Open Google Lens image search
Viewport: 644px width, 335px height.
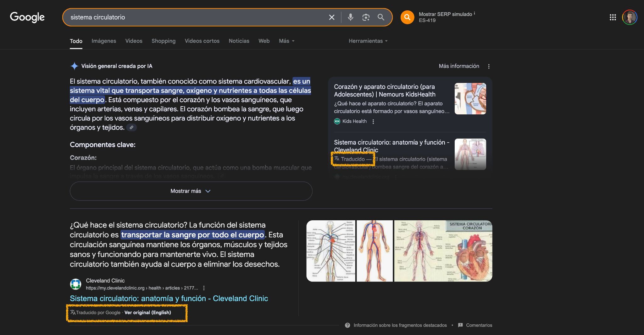pos(365,17)
